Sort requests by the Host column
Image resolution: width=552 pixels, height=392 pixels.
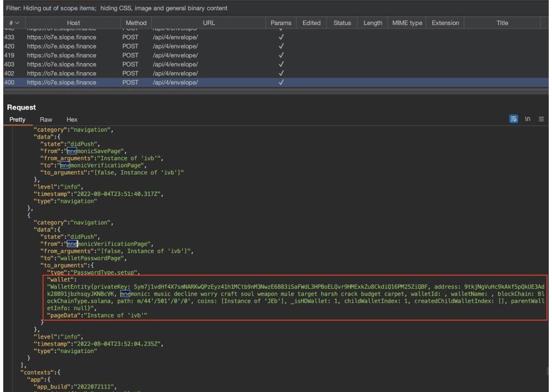tap(73, 23)
